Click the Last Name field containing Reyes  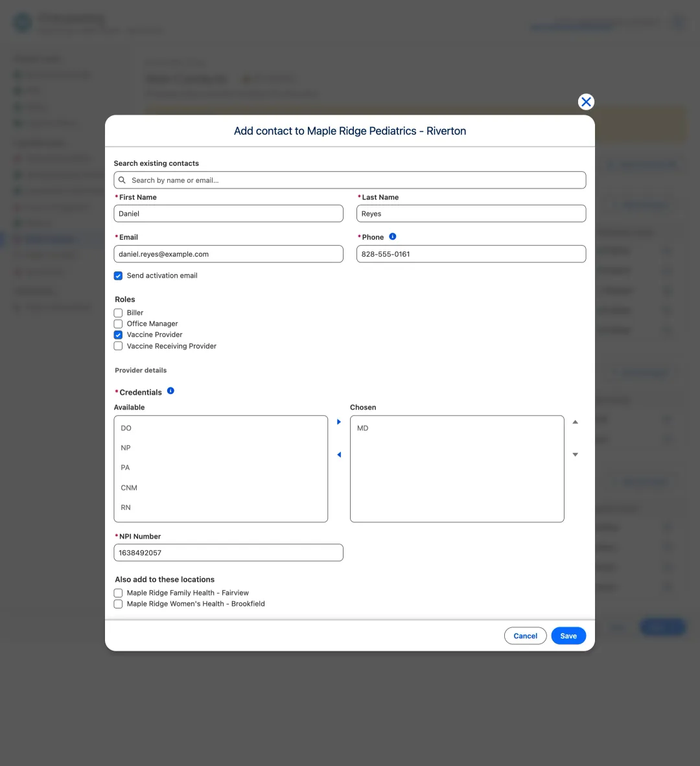tap(471, 213)
